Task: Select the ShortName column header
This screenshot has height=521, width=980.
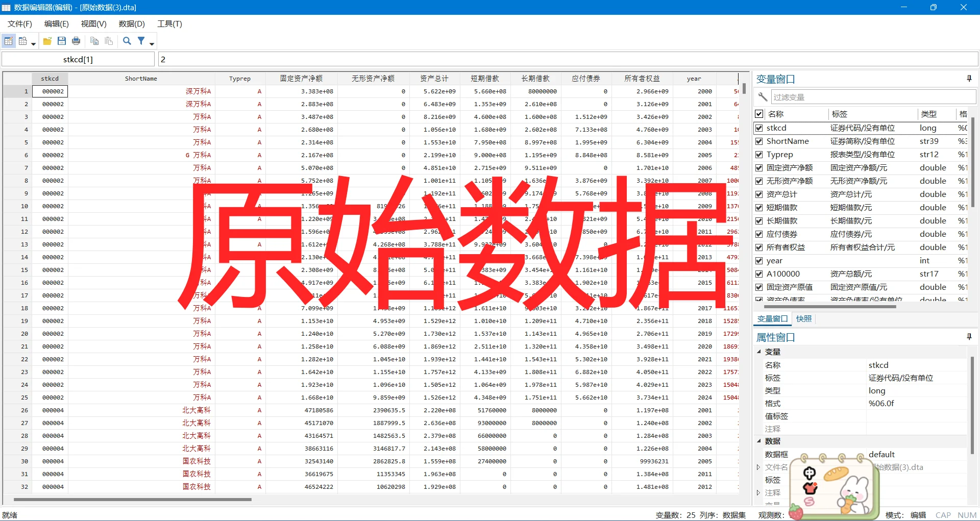Action: click(x=141, y=79)
